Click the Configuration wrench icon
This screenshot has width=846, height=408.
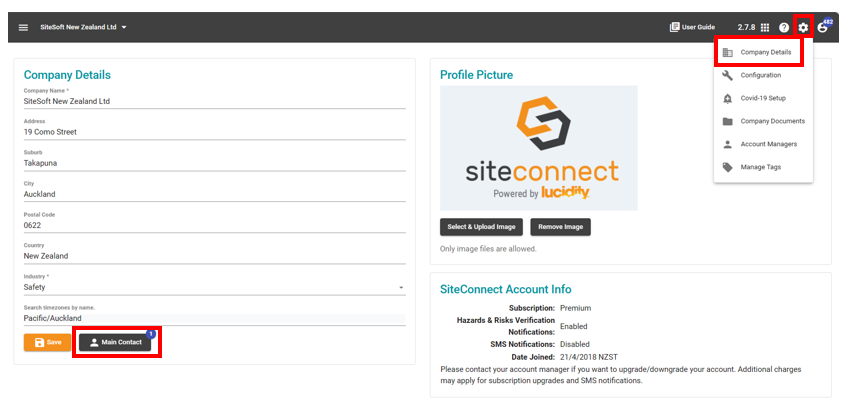coord(727,75)
